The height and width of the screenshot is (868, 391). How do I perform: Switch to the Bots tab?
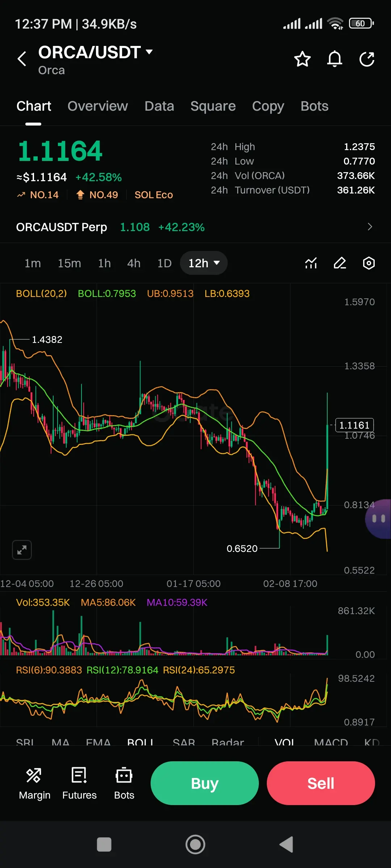pos(314,106)
